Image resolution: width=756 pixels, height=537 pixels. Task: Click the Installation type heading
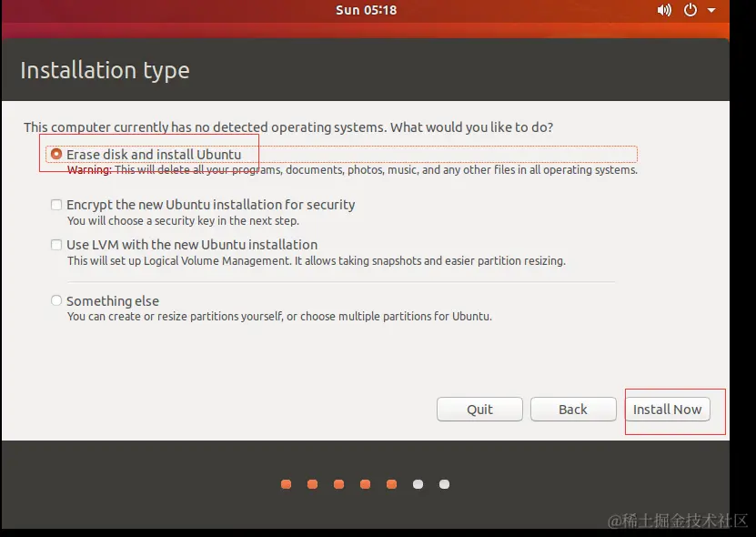click(106, 70)
